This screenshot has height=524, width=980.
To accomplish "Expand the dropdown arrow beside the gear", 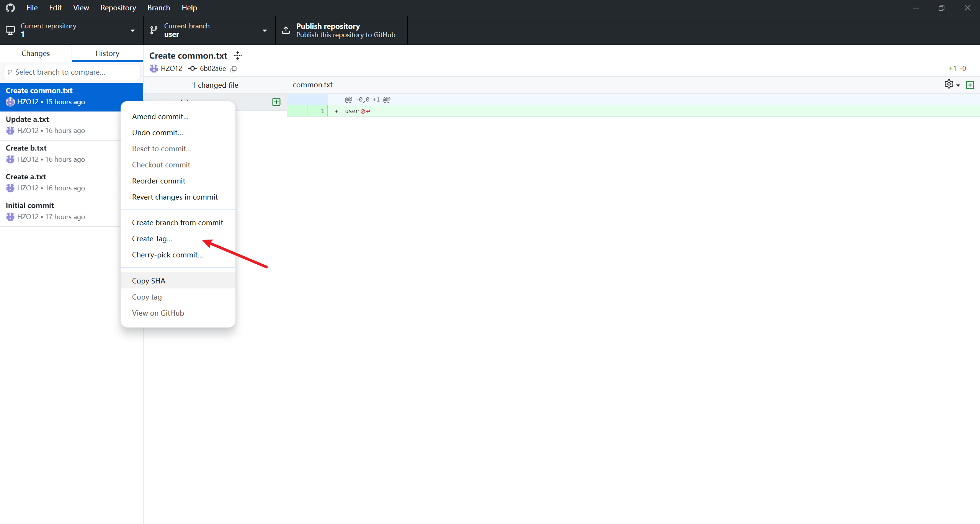I will 958,85.
